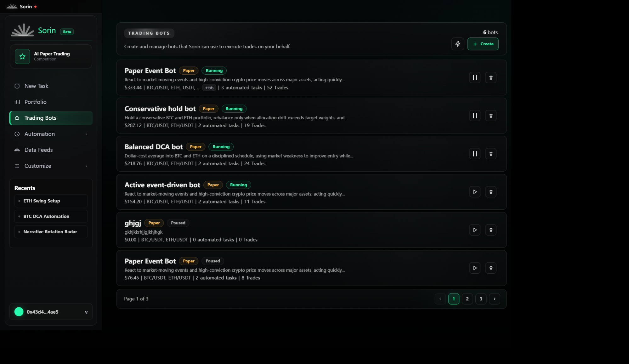Click the $287.12 balance line
This screenshot has height=364, width=629.
[x=195, y=125]
